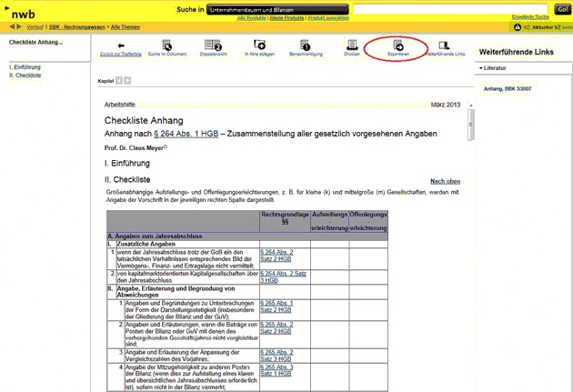This screenshot has width=573, height=392.
Task: Switch to Doppelansicht view
Action: [214, 45]
